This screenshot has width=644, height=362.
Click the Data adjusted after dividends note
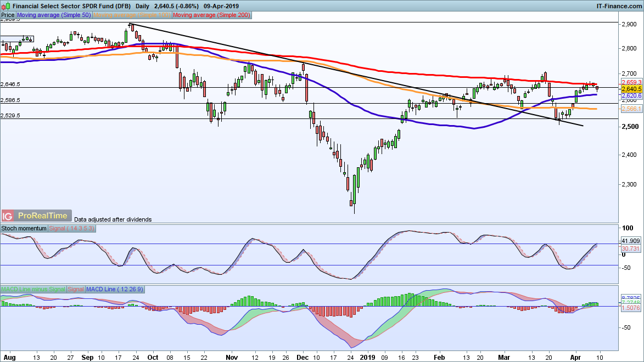click(113, 219)
